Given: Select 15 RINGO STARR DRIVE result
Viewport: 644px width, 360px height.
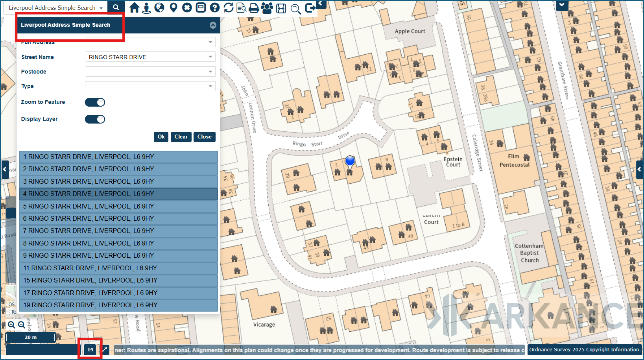Looking at the screenshot, I should click(x=118, y=280).
